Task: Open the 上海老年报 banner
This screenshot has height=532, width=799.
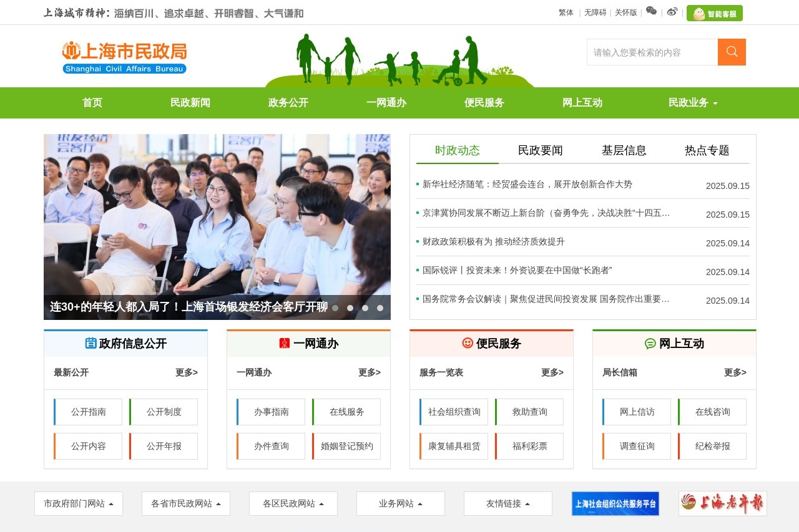Action: pyautogui.click(x=722, y=503)
